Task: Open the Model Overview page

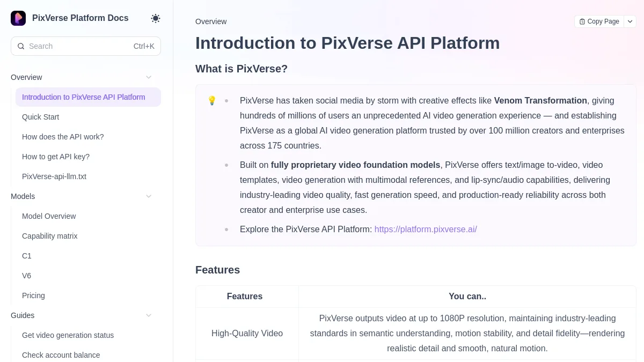Action: pos(88,216)
